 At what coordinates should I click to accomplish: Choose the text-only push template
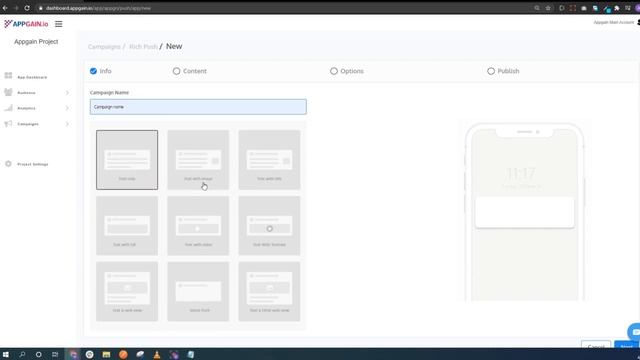pyautogui.click(x=127, y=160)
